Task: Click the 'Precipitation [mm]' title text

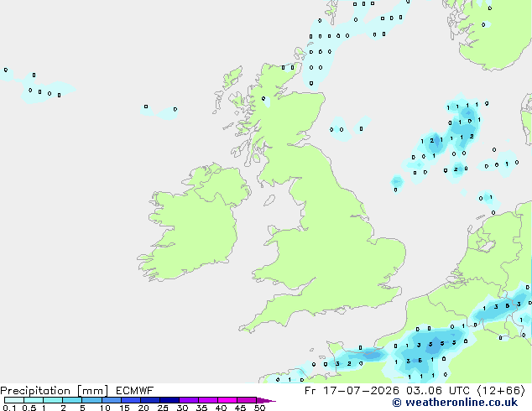Action: [x=54, y=391]
